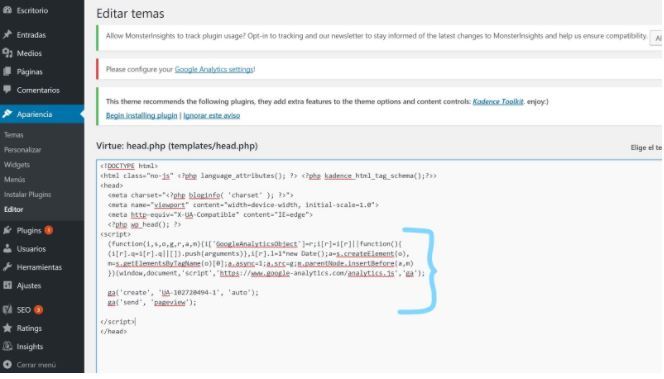Image resolution: width=664 pixels, height=379 pixels.
Task: Click the 'Elige el te' theme selector label
Action: (646, 147)
